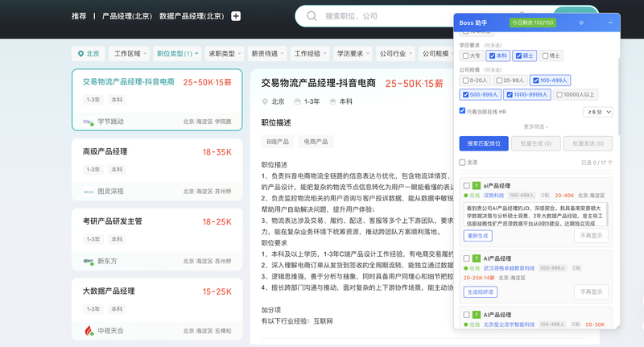Open ≥6分 score dropdown
This screenshot has height=347, width=644.
pos(597,112)
